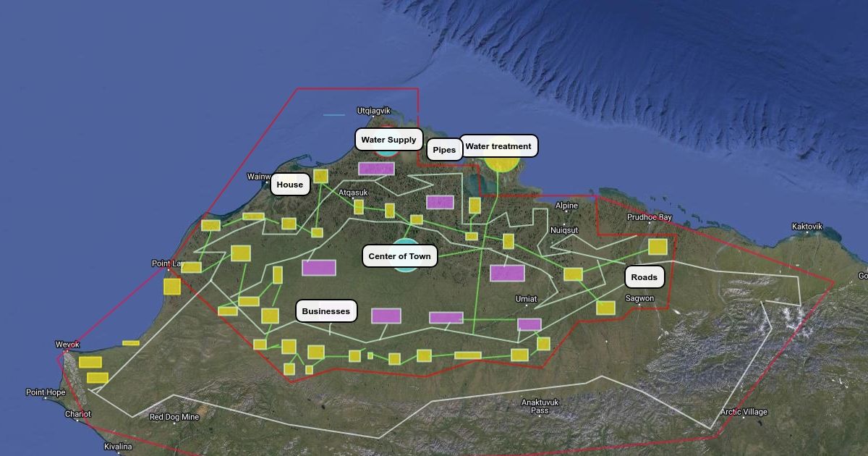Select purple rectangle right of Umiat text
Viewport: 868px width, 456px height.
[x=529, y=324]
